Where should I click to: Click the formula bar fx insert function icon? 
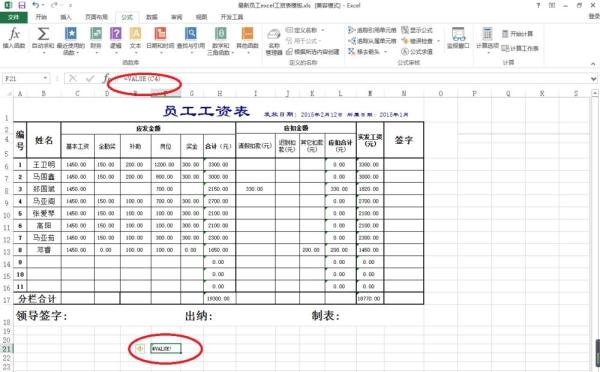(x=106, y=78)
